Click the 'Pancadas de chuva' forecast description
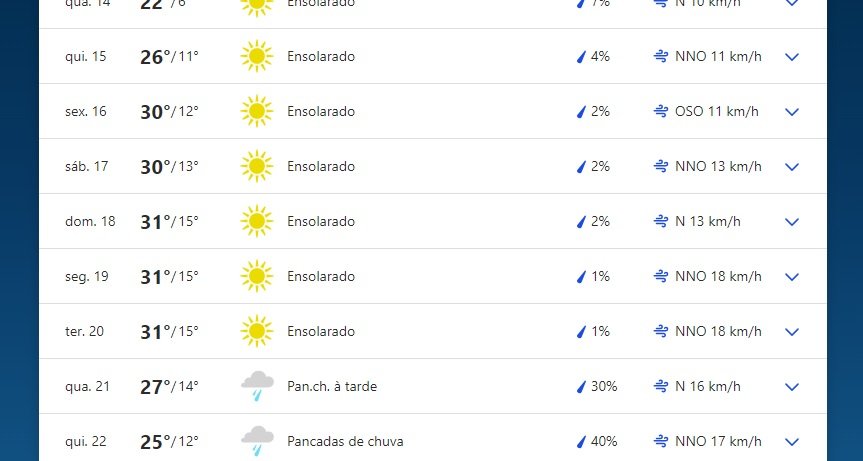 (x=345, y=441)
